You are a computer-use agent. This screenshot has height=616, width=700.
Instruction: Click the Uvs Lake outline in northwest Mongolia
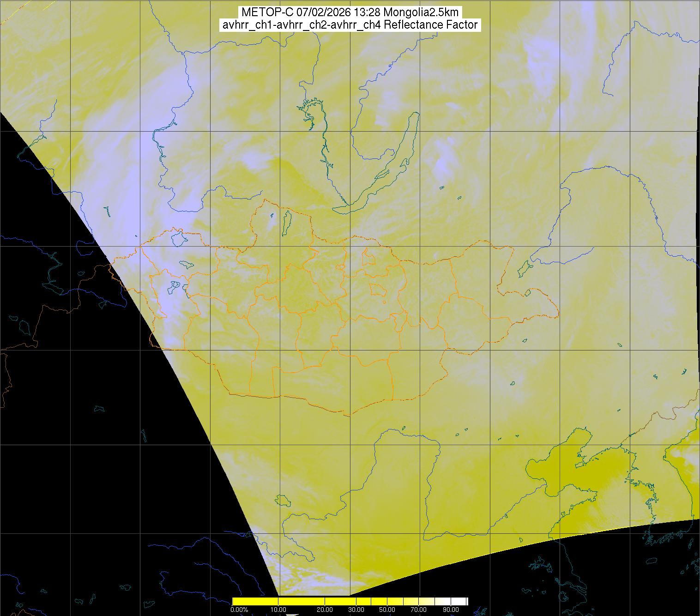coord(178,239)
